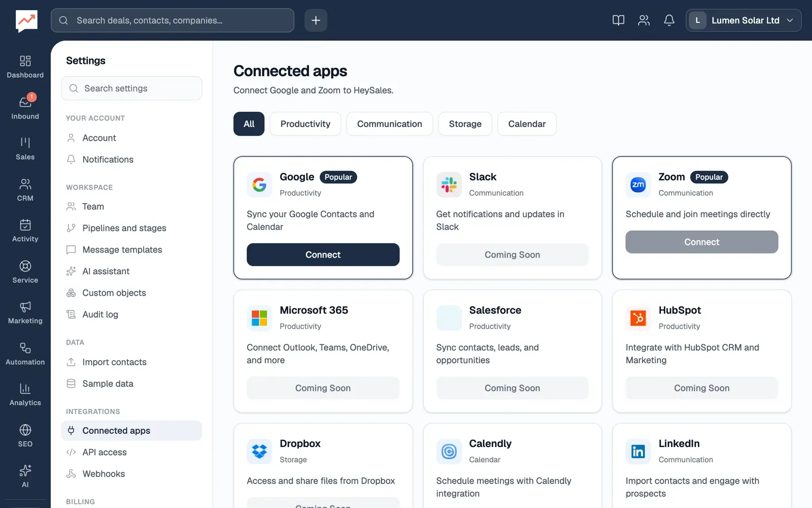This screenshot has width=812, height=508.
Task: Open Notifications settings
Action: (x=131, y=160)
